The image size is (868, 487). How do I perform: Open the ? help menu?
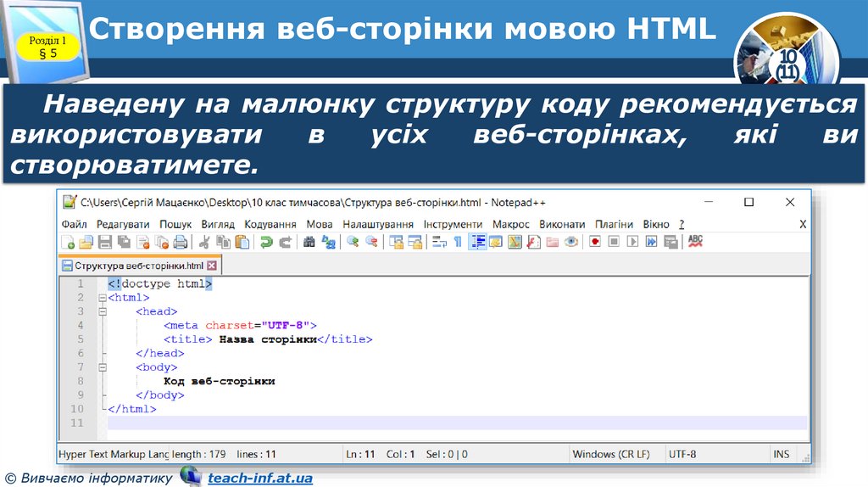click(x=682, y=224)
